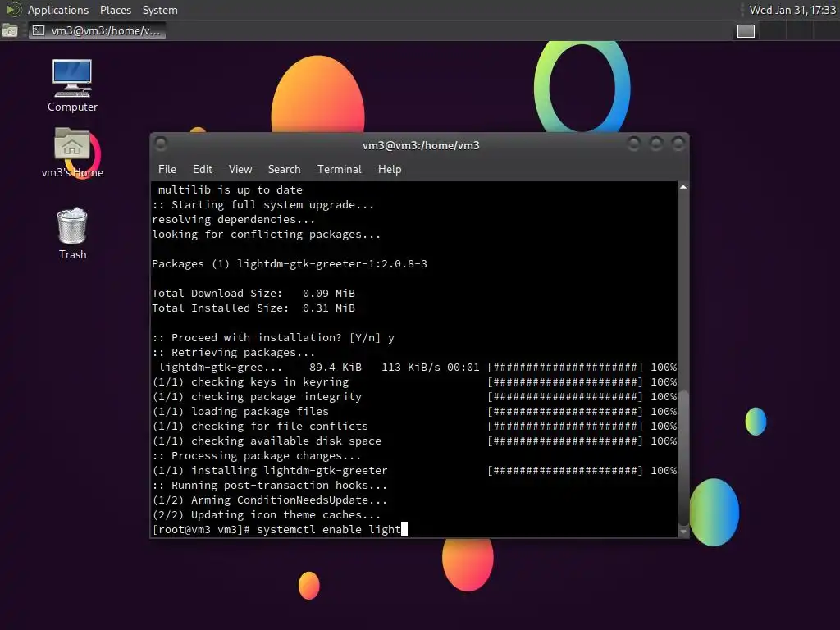Minimize the terminal window
Viewport: 840px width, 630px height.
(x=634, y=144)
